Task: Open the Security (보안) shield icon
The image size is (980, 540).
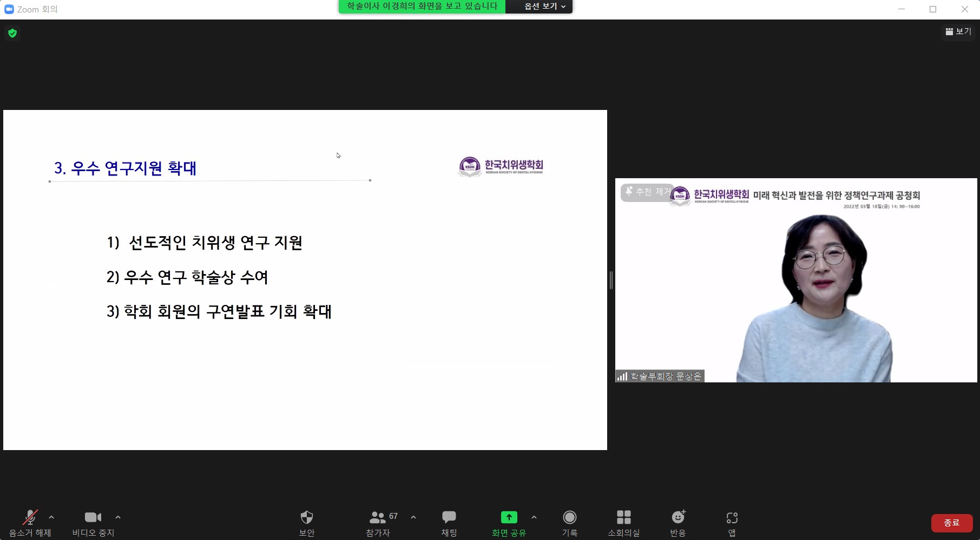Action: coord(307,518)
